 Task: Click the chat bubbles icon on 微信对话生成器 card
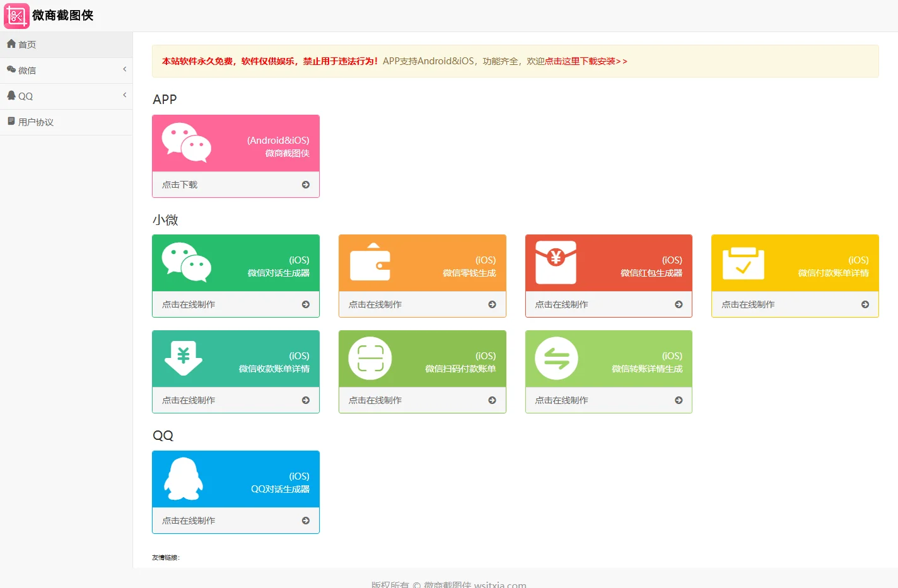[187, 262]
